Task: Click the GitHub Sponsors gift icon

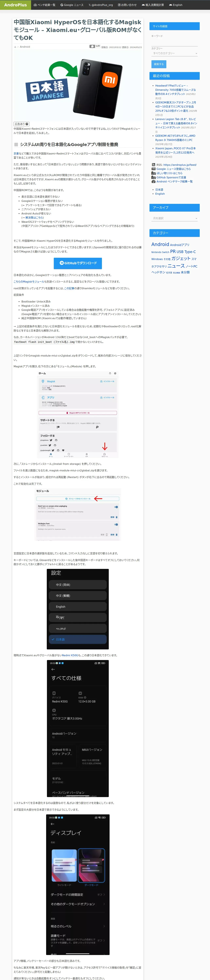Action: pyautogui.click(x=154, y=177)
